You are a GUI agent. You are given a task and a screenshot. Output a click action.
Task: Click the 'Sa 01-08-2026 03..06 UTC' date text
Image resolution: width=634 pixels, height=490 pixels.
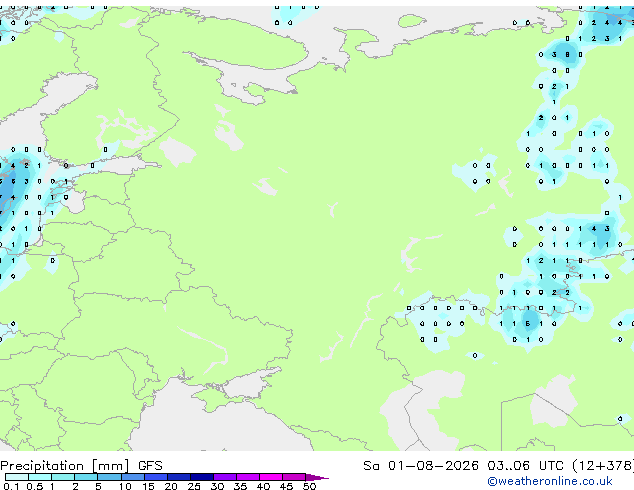pyautogui.click(x=464, y=466)
